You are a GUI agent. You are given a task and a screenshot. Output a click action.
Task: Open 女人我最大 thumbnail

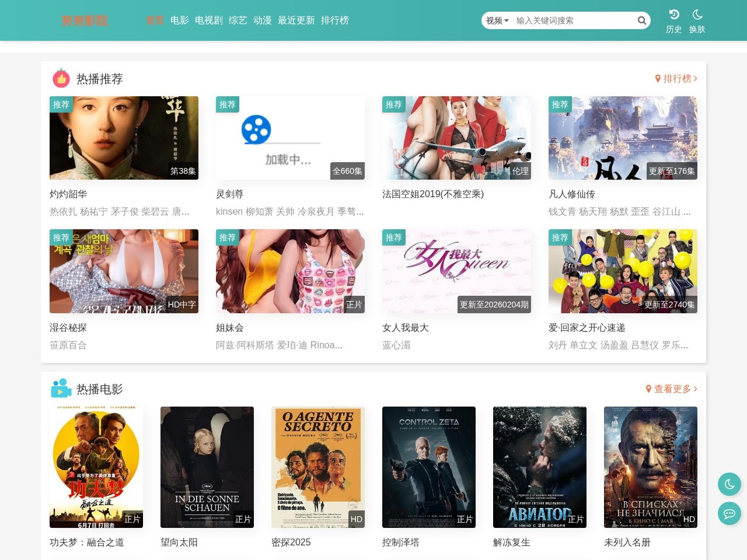pyautogui.click(x=456, y=271)
